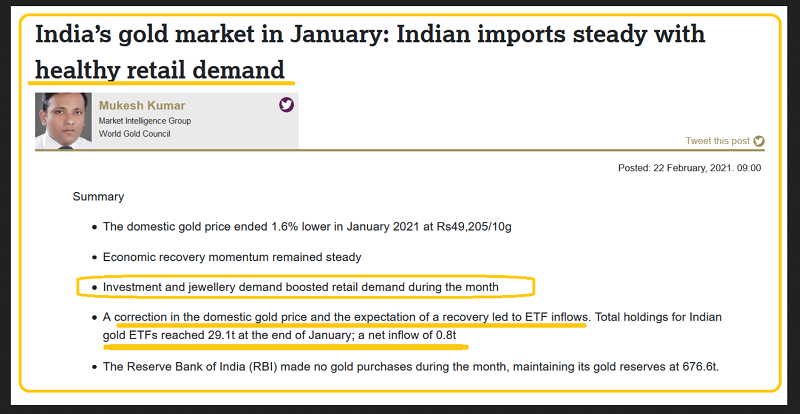Click the Twitter icon in the author card

click(287, 105)
